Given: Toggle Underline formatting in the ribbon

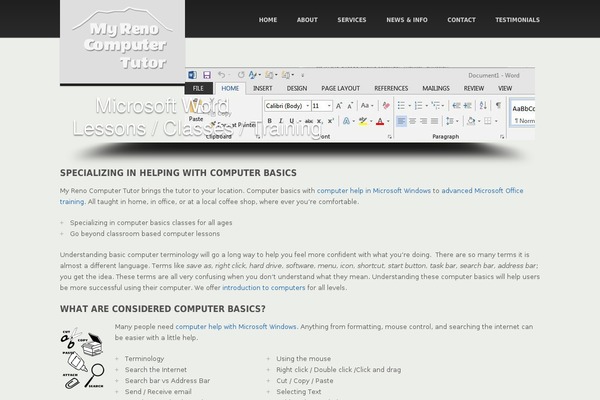Looking at the screenshot, I should [292, 121].
